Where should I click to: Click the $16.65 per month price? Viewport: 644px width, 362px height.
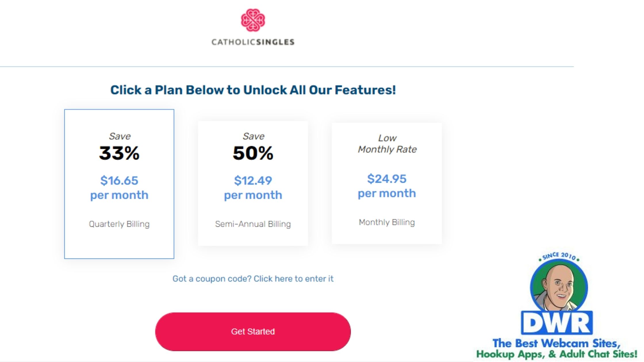[119, 188]
